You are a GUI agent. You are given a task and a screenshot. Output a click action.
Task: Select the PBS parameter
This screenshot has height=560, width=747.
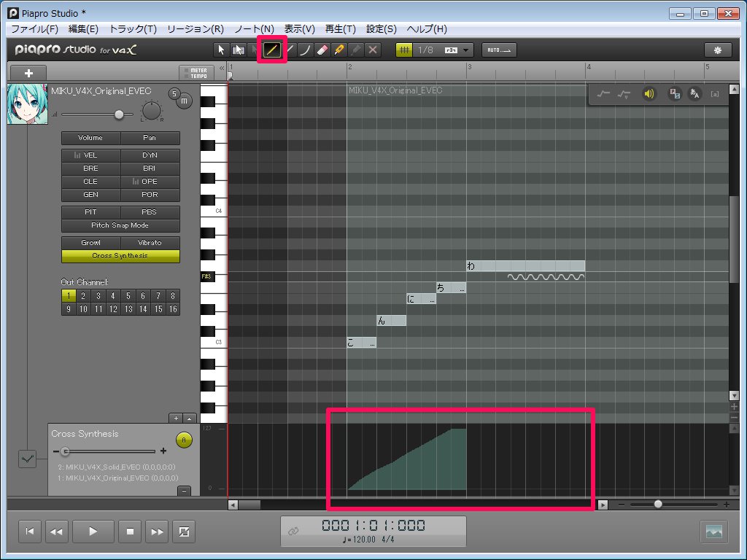[x=150, y=212]
